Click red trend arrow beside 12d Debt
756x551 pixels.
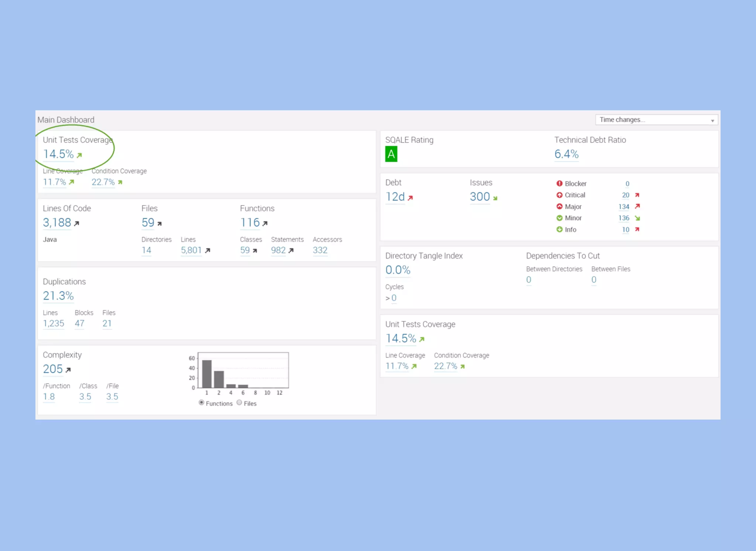click(x=410, y=198)
